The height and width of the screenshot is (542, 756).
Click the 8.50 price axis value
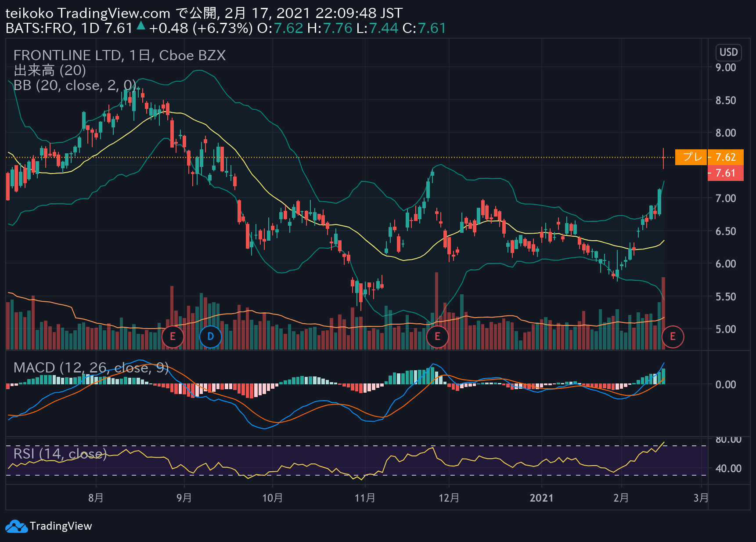point(726,101)
